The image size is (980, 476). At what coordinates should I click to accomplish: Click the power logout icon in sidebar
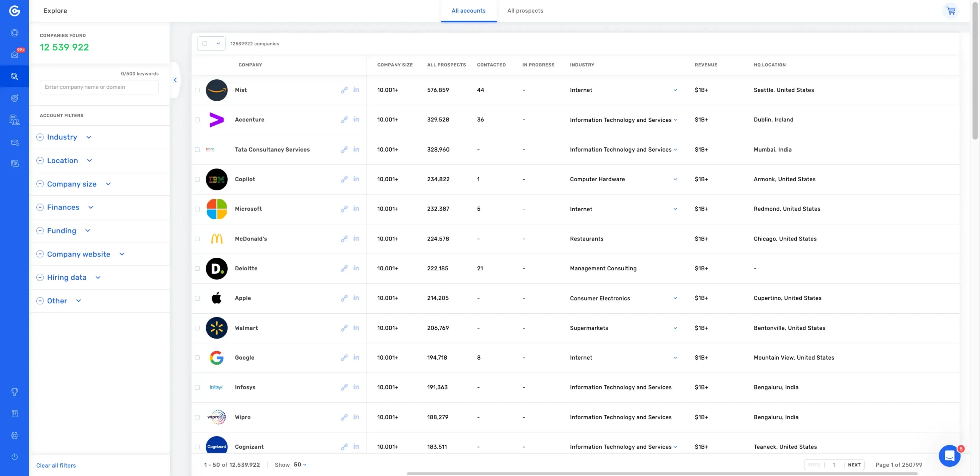pos(15,456)
